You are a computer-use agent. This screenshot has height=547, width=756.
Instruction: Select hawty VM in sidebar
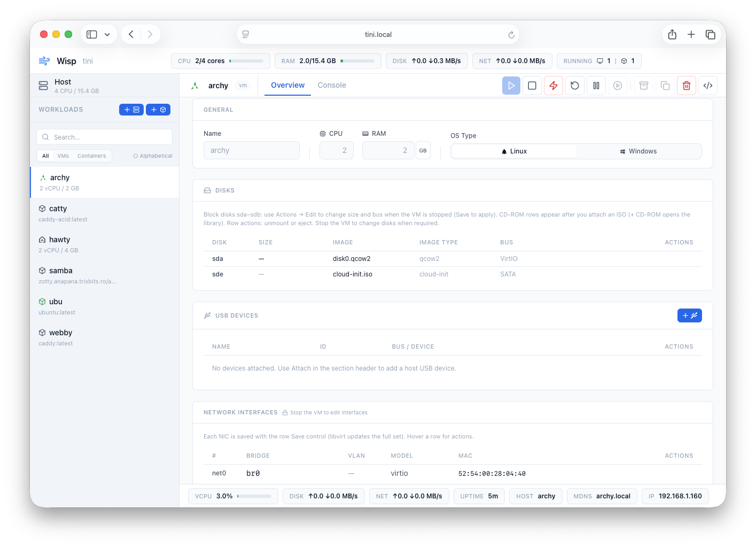[105, 244]
